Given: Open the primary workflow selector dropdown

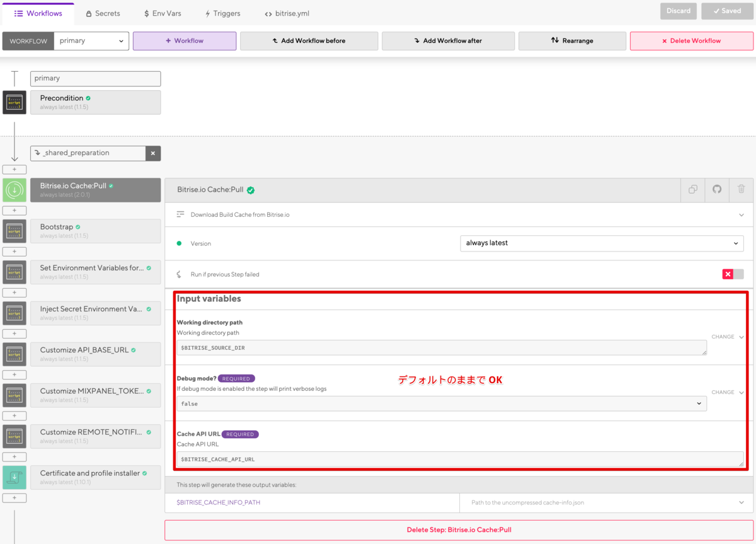Looking at the screenshot, I should pyautogui.click(x=91, y=41).
